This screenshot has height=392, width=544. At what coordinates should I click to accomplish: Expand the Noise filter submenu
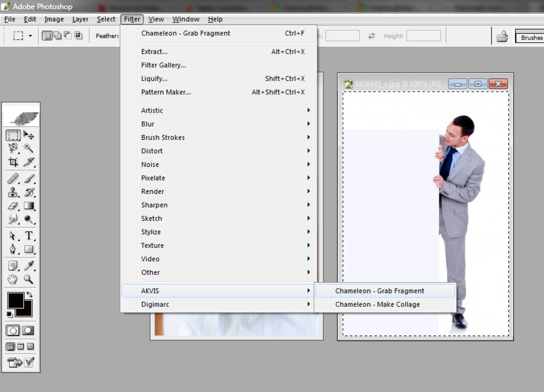219,164
